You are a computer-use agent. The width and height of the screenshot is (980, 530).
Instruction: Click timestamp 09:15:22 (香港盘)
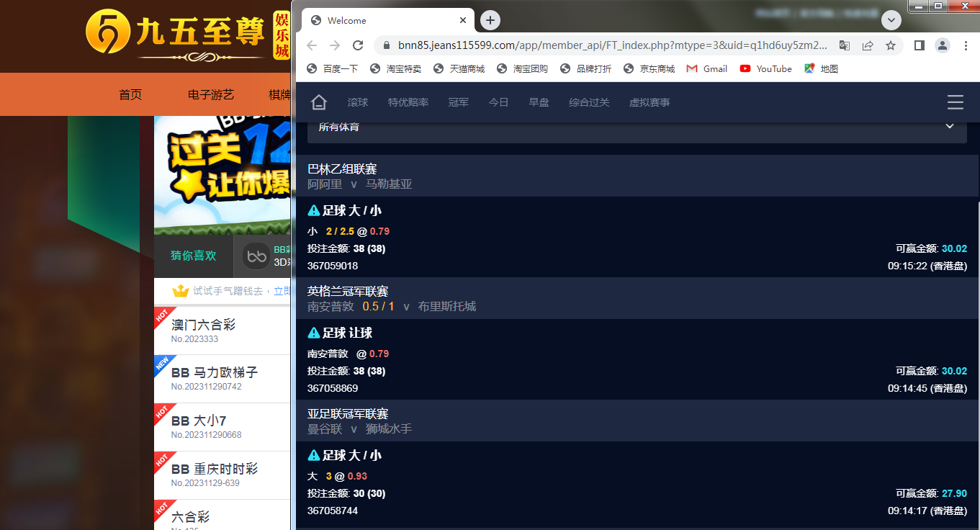(x=927, y=266)
